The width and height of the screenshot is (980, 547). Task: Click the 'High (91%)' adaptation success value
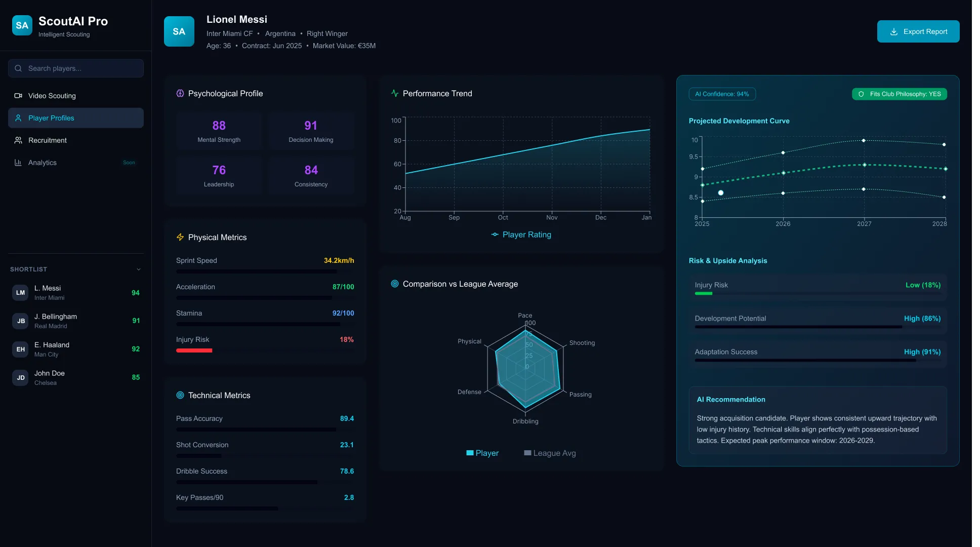click(923, 352)
